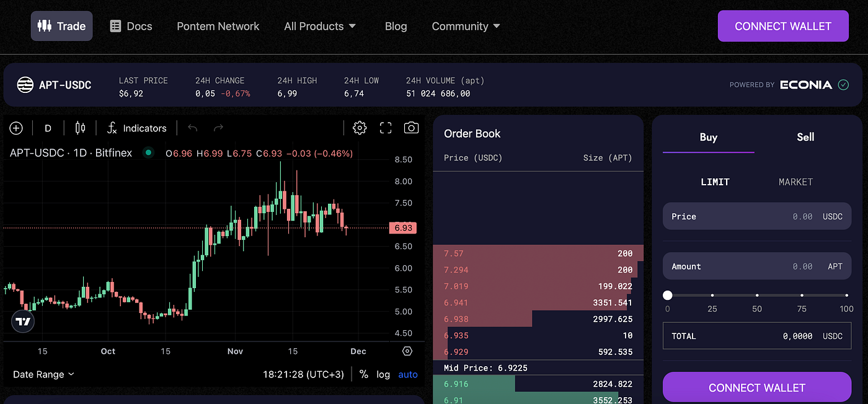
Task: Open the D timeframe interval selector
Action: pos(48,128)
